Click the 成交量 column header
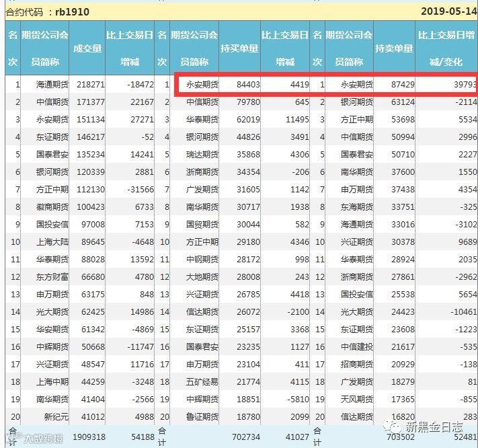The width and height of the screenshot is (478, 448). pos(87,48)
